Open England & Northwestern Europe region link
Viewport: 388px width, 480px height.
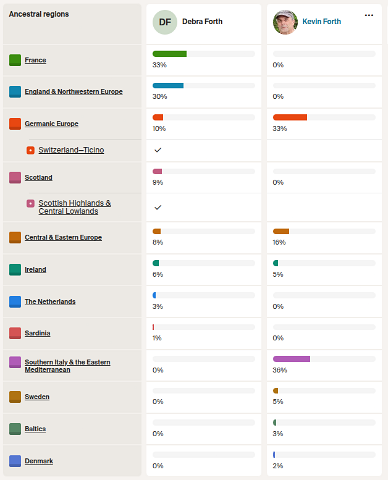[x=74, y=92]
